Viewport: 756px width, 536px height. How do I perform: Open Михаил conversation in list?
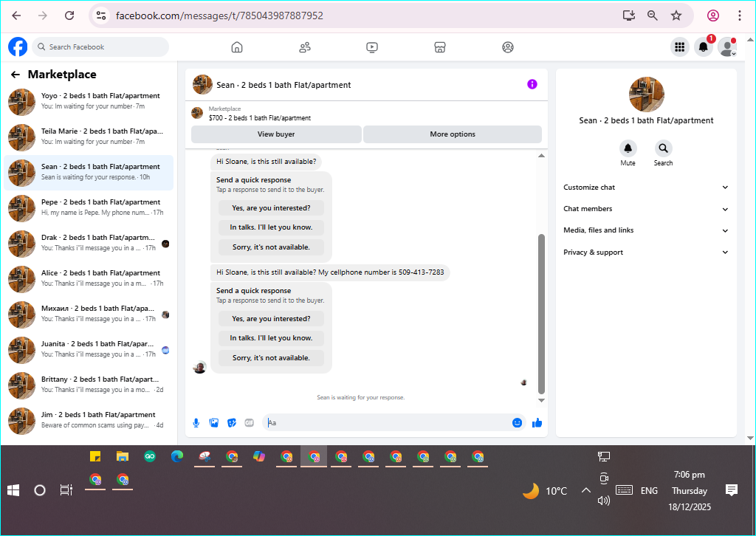coord(89,315)
